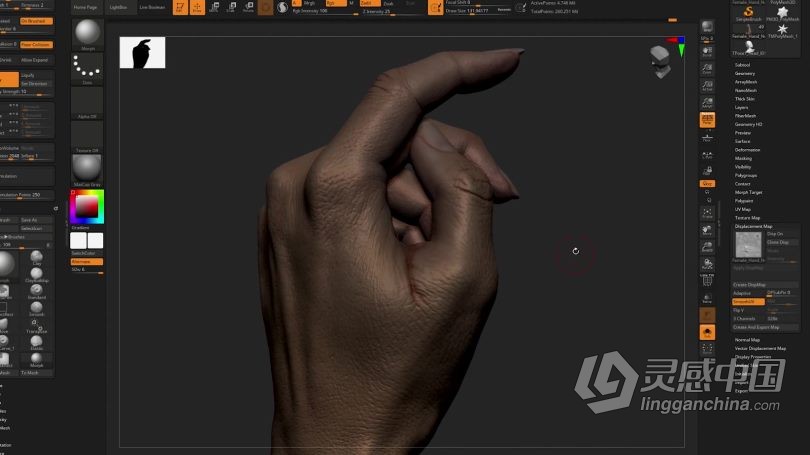
Task: Expand the Deformation section
Action: [747, 150]
